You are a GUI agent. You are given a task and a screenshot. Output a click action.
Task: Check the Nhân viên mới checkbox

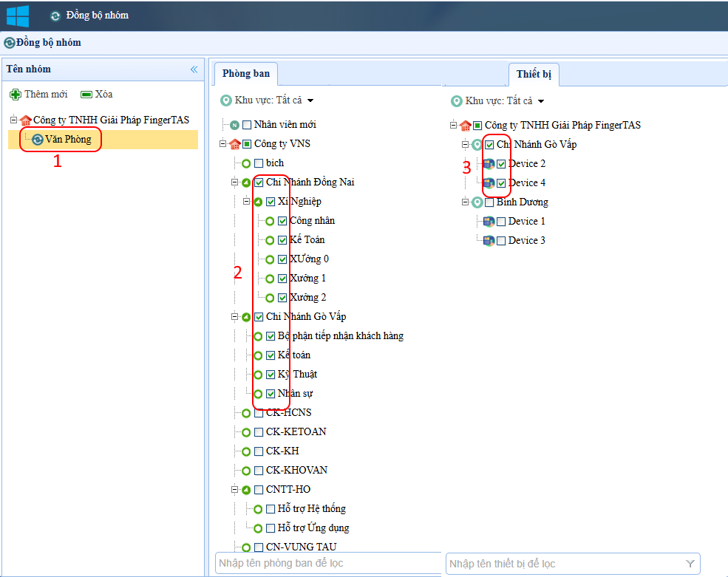tap(247, 125)
